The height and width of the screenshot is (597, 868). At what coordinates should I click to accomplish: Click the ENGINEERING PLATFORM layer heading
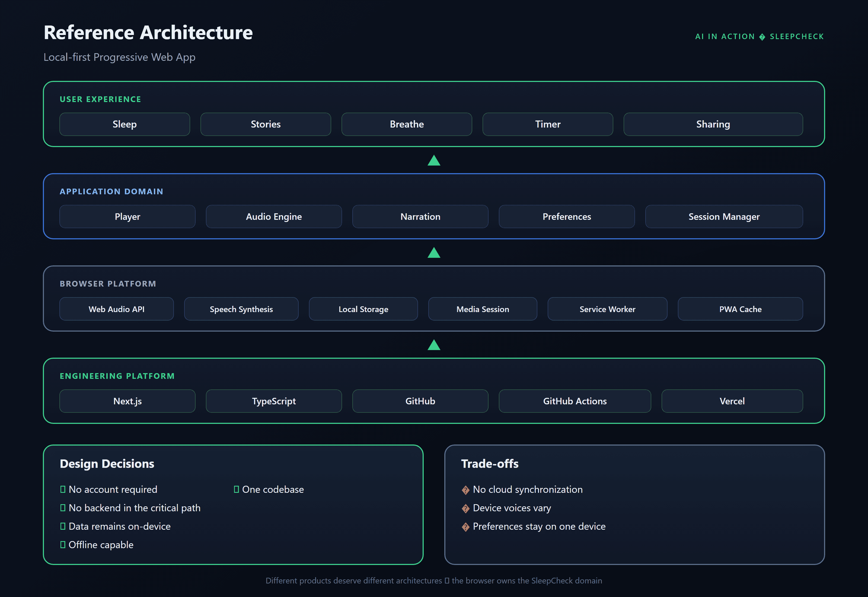coord(117,376)
